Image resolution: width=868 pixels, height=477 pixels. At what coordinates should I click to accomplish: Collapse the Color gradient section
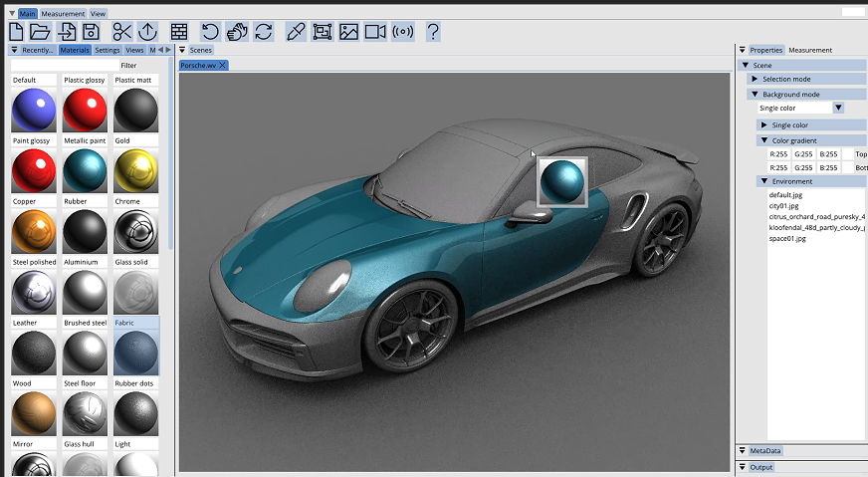[x=763, y=140]
